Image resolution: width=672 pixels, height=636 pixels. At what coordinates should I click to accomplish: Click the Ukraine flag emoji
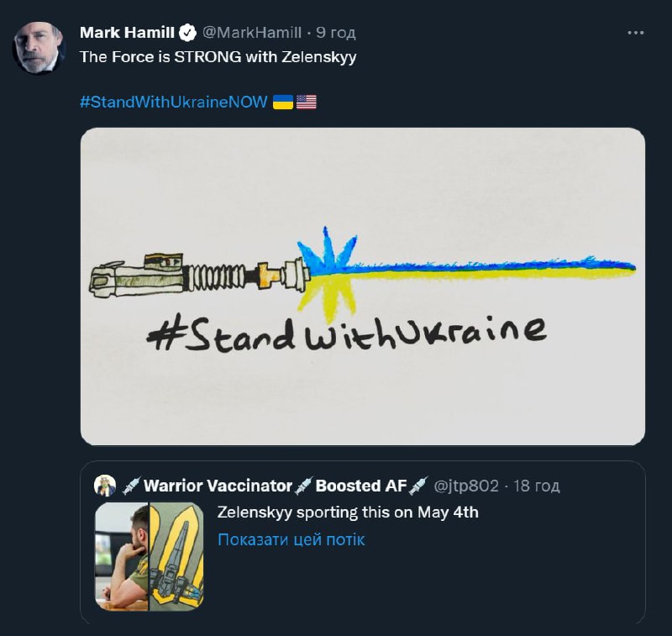tap(283, 102)
